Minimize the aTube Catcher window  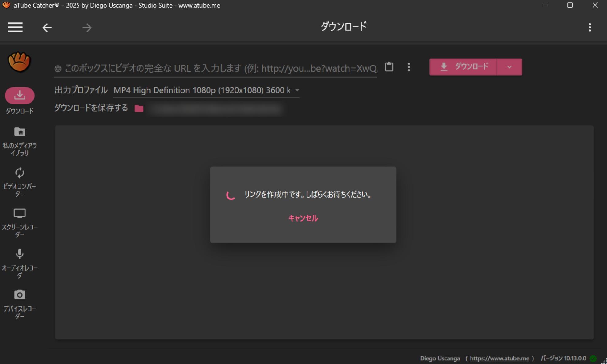(x=545, y=5)
